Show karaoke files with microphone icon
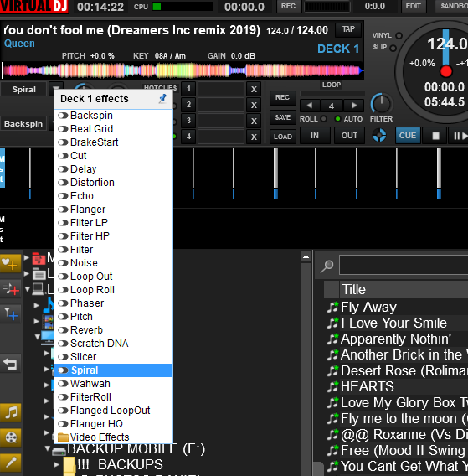This screenshot has height=476, width=468. (x=10, y=463)
